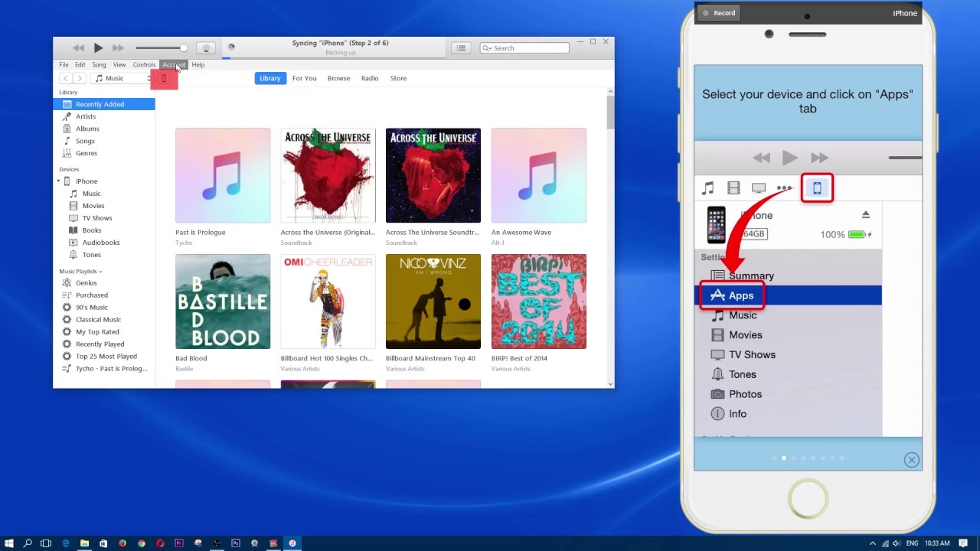The image size is (980, 551).
Task: Open Task View on the taskbar
Action: [x=46, y=543]
